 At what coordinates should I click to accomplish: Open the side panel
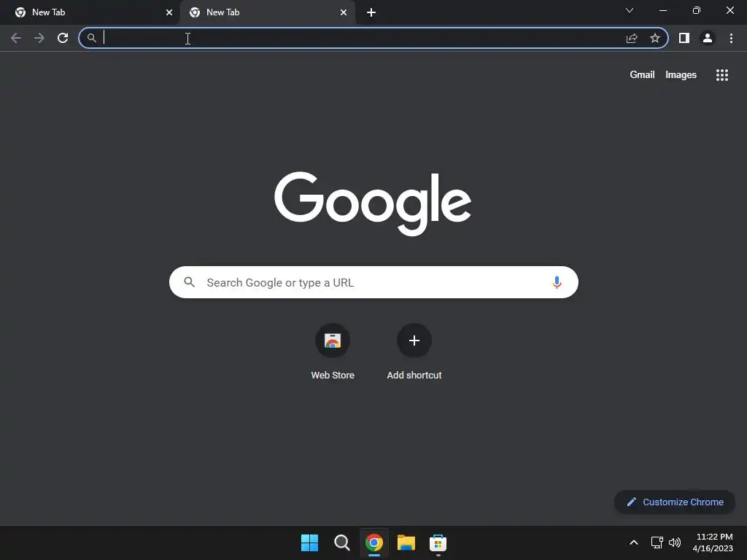[684, 38]
